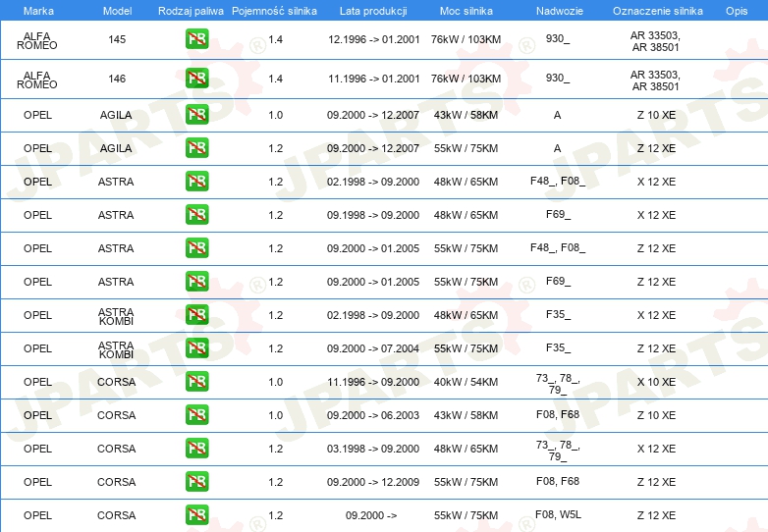Click ASTRA KOMBI model in X 12 XE row
This screenshot has width=768, height=532.
pyautogui.click(x=116, y=316)
